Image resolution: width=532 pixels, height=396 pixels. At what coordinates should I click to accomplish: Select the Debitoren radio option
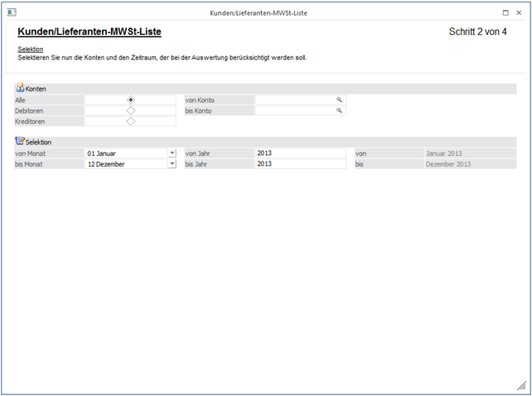click(131, 110)
